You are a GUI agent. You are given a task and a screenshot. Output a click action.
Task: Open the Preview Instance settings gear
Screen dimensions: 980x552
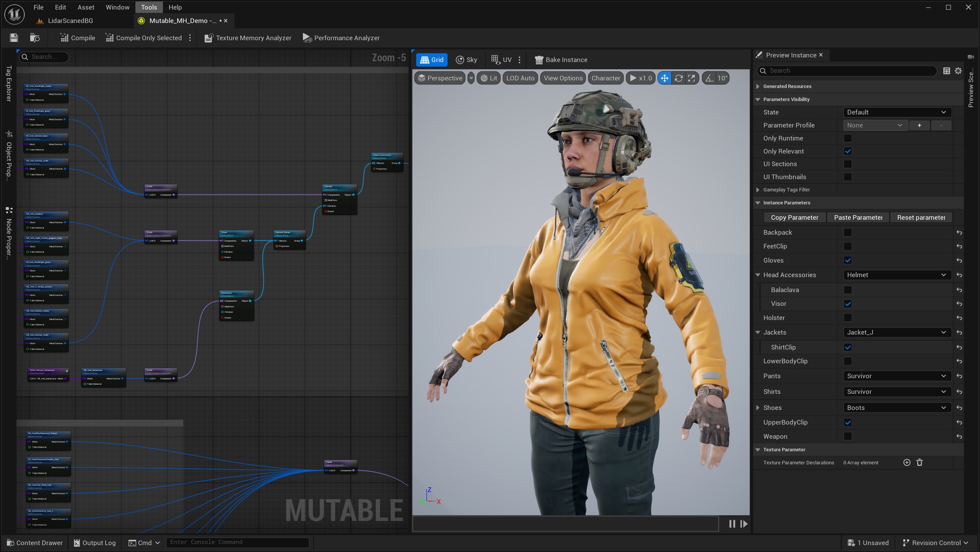click(958, 70)
